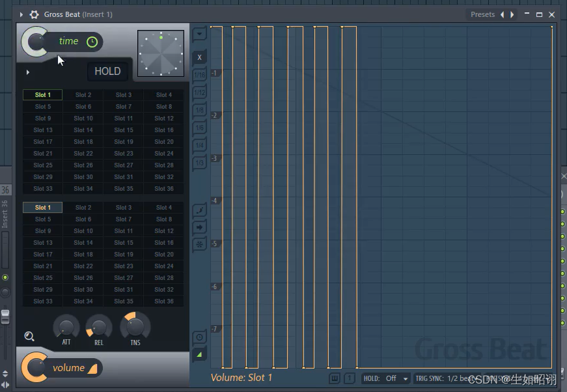Show the time envelope via clock icon
567x392 pixels.
(x=199, y=337)
